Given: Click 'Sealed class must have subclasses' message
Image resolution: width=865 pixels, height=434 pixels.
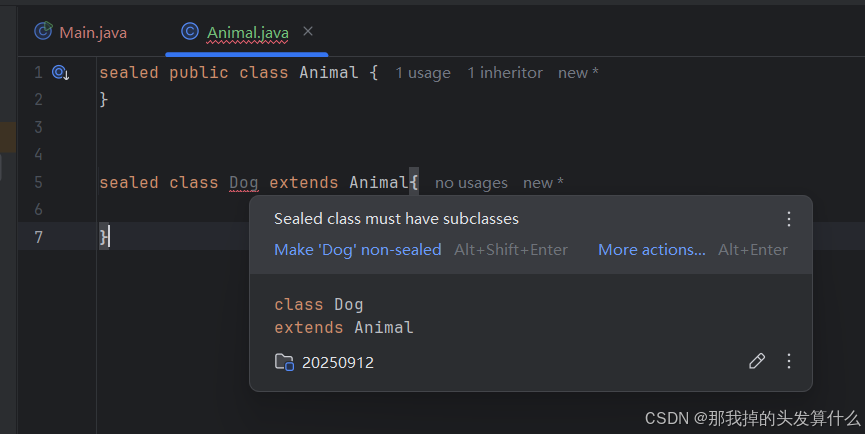Looking at the screenshot, I should pos(396,219).
